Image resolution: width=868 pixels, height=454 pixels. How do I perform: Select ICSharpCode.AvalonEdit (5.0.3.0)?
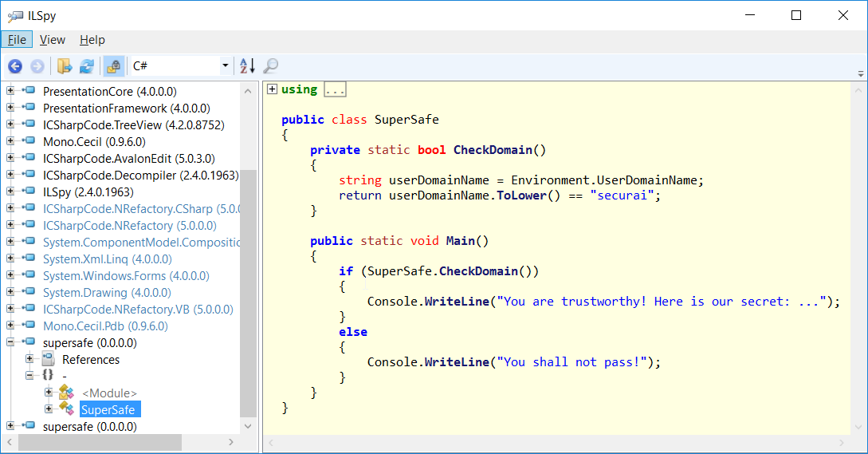129,159
